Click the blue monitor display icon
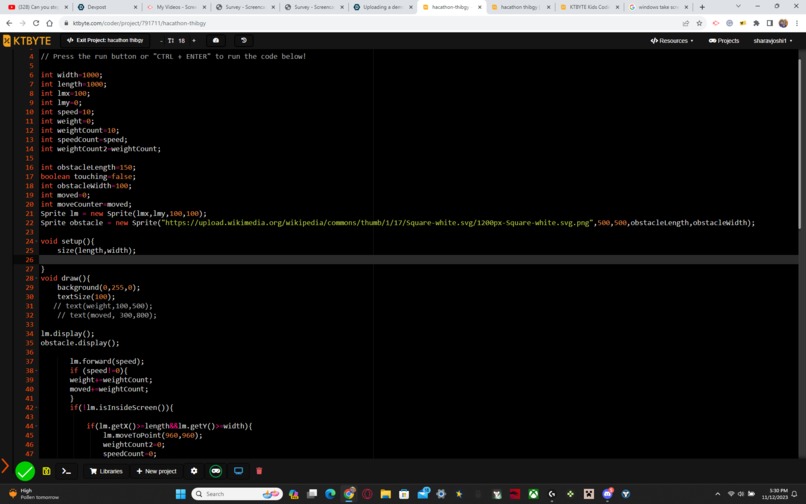 [x=238, y=471]
